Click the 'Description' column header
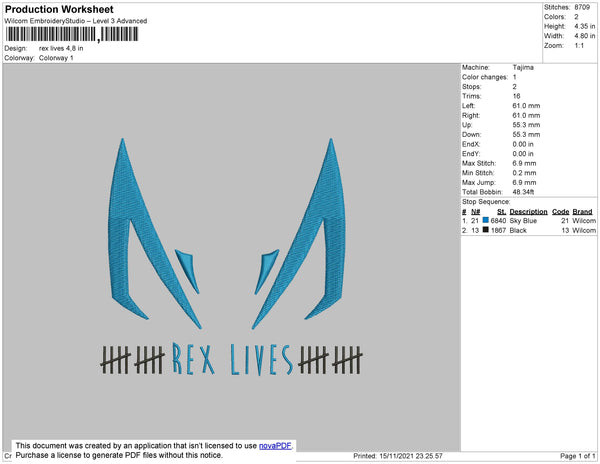600x464 pixels. tap(528, 212)
